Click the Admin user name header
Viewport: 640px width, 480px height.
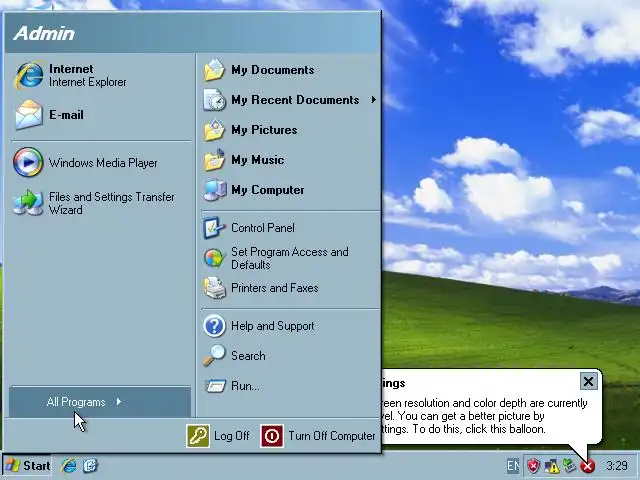point(44,33)
